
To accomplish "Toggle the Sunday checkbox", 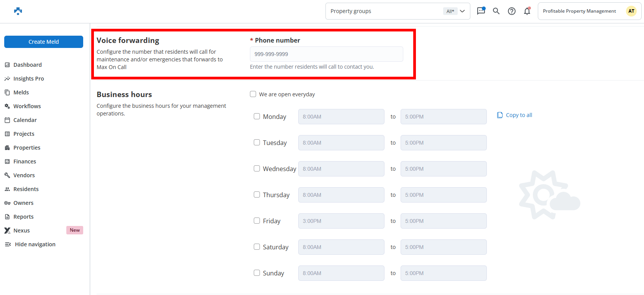I will pos(257,273).
